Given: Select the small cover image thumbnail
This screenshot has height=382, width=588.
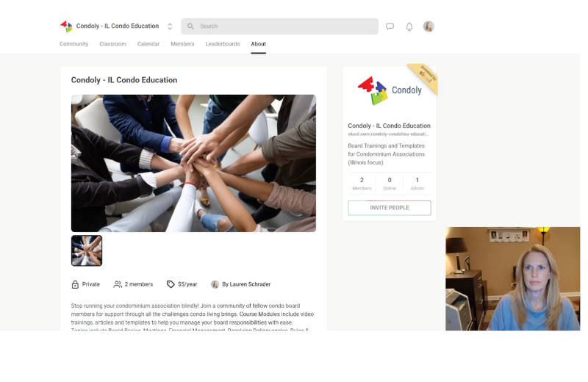Looking at the screenshot, I should (87, 251).
